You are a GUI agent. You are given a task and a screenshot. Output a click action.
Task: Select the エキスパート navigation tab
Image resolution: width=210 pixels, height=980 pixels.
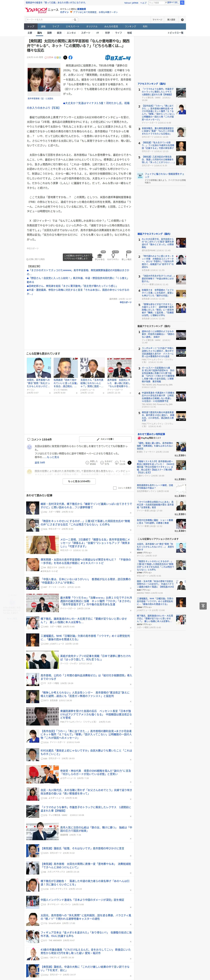tap(72, 26)
